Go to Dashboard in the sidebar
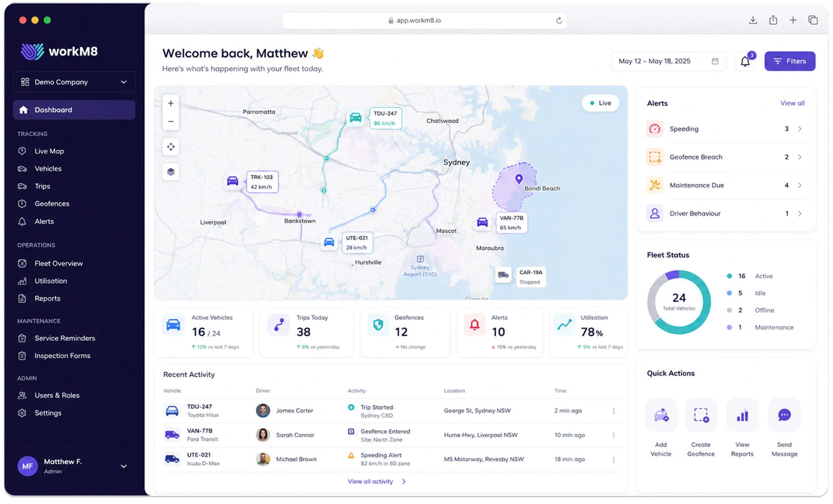The image size is (833, 504). click(x=74, y=110)
